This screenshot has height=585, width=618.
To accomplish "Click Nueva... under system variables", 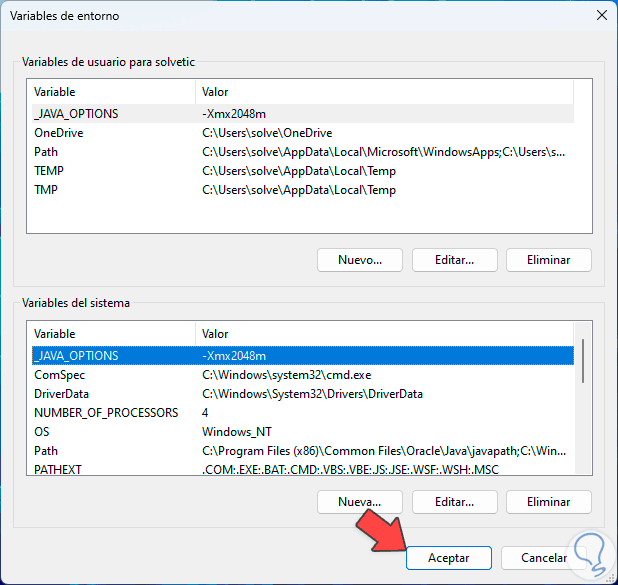I will pyautogui.click(x=360, y=501).
